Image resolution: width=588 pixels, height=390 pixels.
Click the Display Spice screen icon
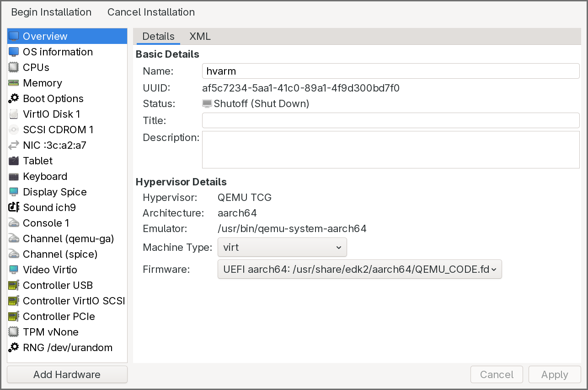point(14,192)
